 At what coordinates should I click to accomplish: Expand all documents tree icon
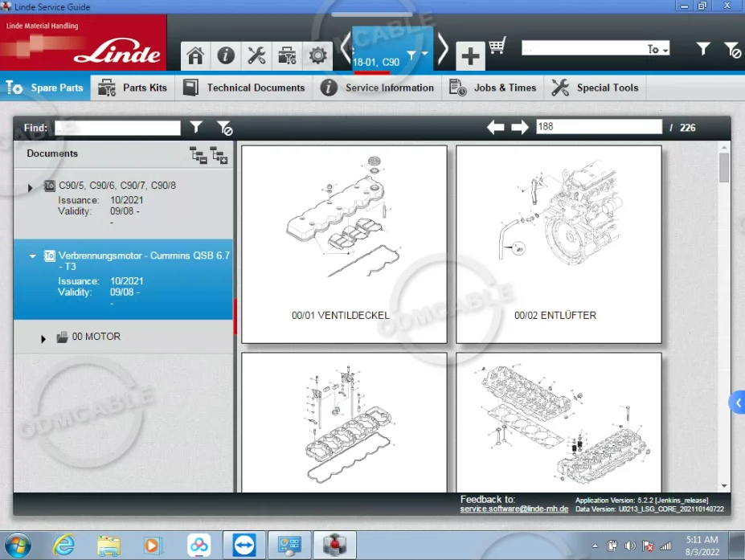pyautogui.click(x=219, y=155)
